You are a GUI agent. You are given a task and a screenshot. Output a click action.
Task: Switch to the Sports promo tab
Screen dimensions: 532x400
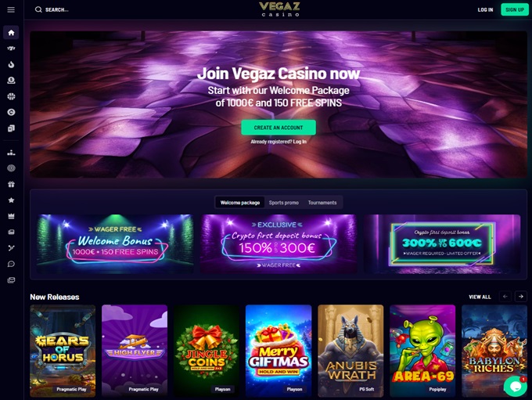[x=284, y=203]
